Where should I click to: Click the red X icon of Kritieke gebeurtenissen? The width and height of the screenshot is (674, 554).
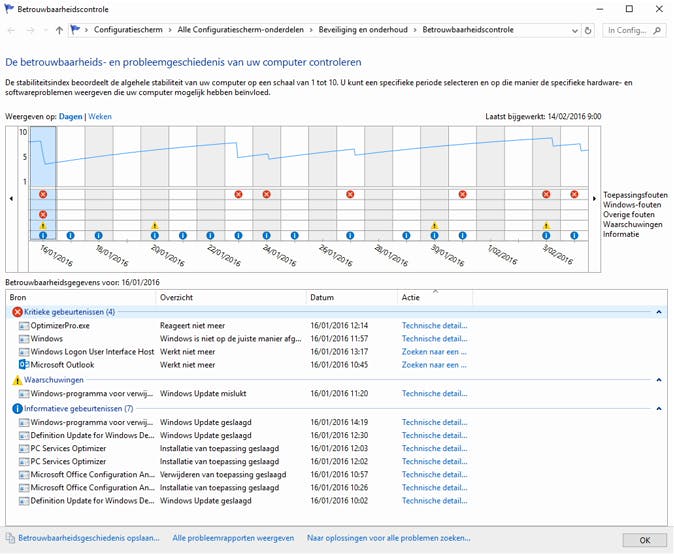[17, 312]
